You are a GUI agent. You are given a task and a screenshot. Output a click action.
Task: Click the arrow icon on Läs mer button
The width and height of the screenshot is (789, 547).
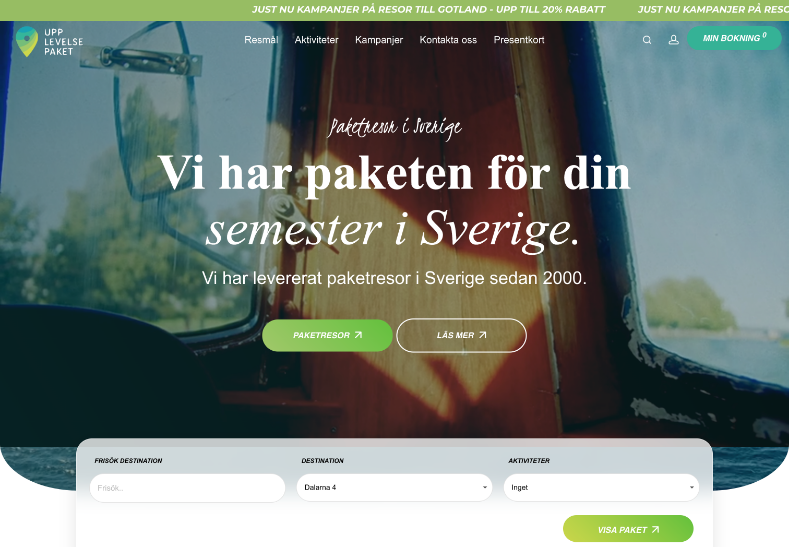(x=483, y=335)
